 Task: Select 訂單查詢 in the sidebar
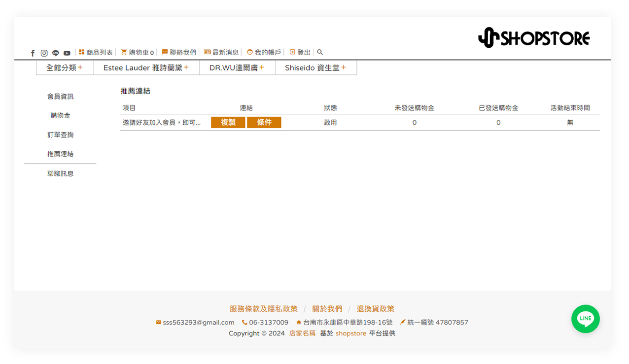[x=60, y=134]
